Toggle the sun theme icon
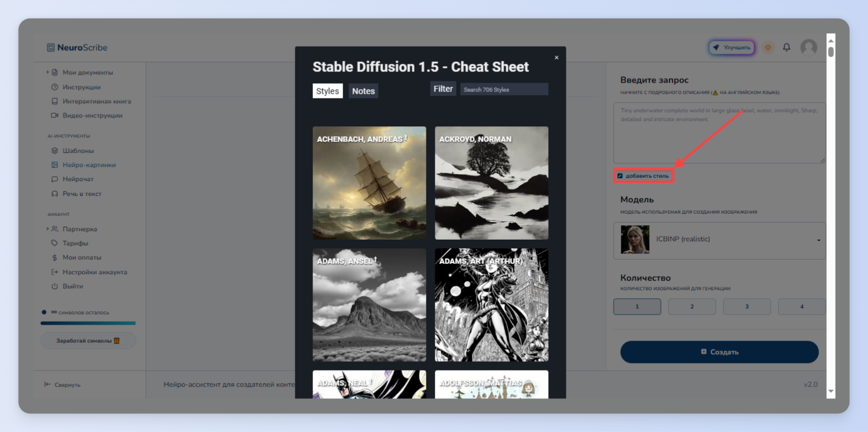This screenshot has width=868, height=432. click(x=768, y=48)
